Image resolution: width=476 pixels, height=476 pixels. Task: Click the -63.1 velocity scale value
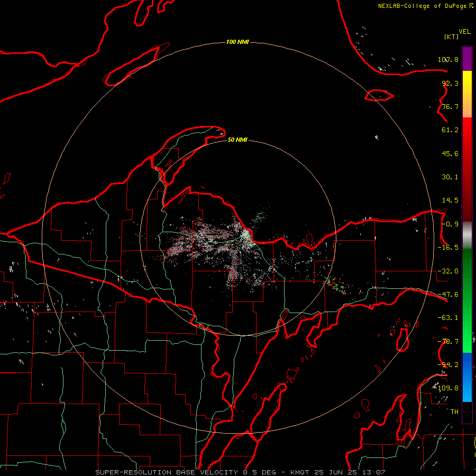coord(448,318)
